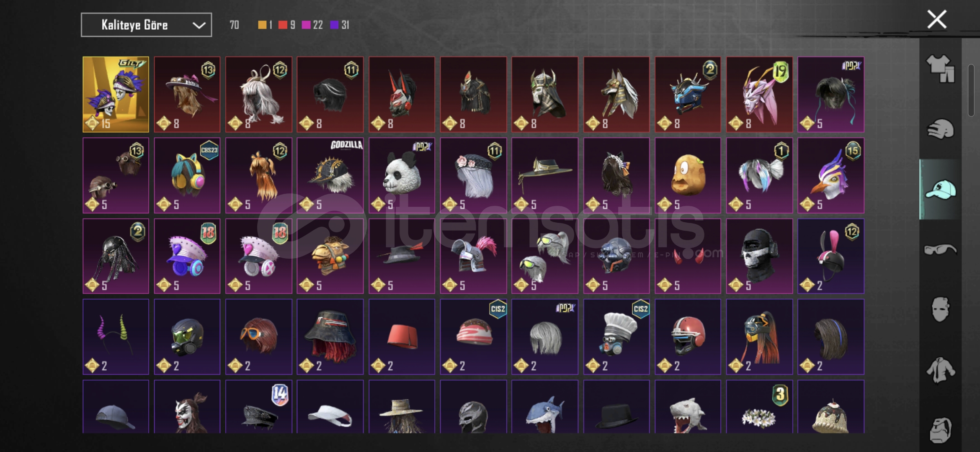The width and height of the screenshot is (980, 452).
Task: Open the face mask category icon
Action: point(940,310)
